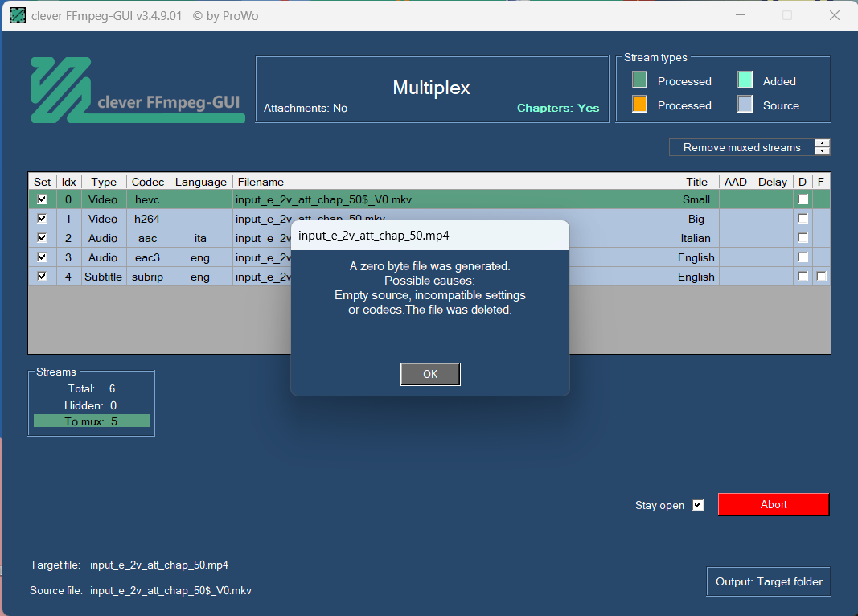Click the dialog title input_e_2v_att_chap_50.mp4
Screen dimensions: 858x616
click(x=374, y=236)
